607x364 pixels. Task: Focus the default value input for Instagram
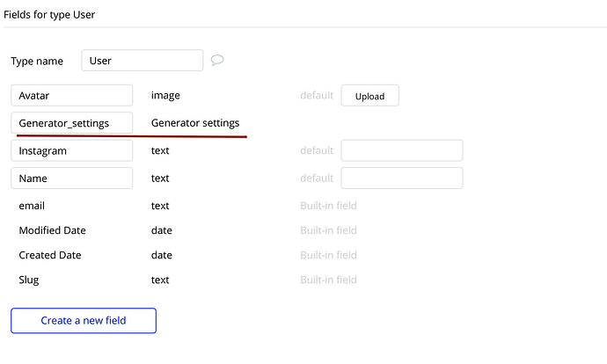(401, 151)
